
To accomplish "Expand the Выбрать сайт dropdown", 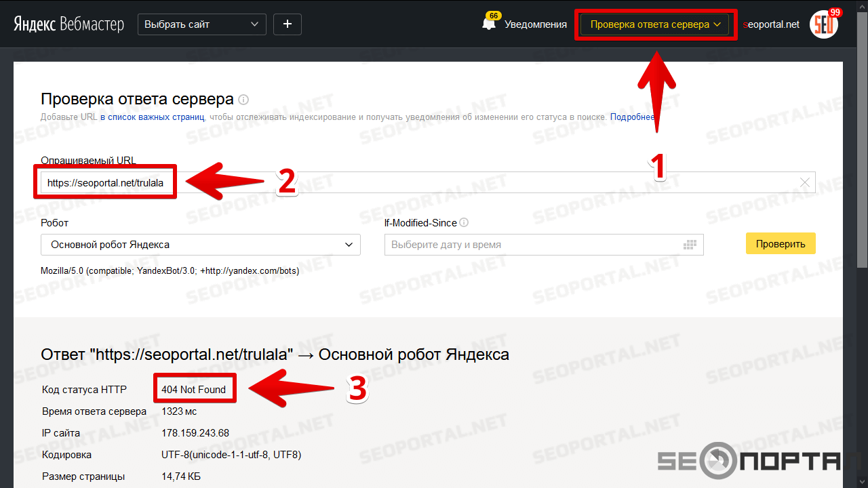I will 201,24.
